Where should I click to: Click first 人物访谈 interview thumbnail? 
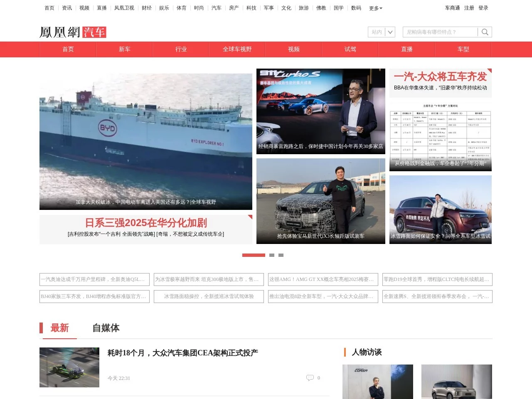[x=377, y=382]
